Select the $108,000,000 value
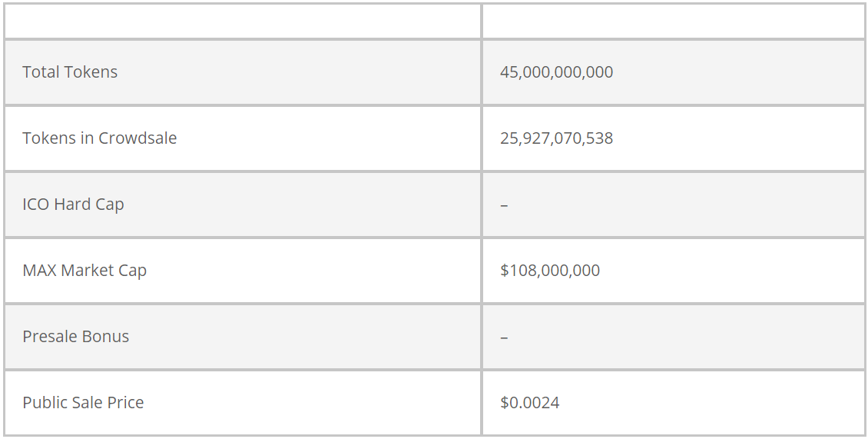This screenshot has height=439, width=868. coord(550,270)
